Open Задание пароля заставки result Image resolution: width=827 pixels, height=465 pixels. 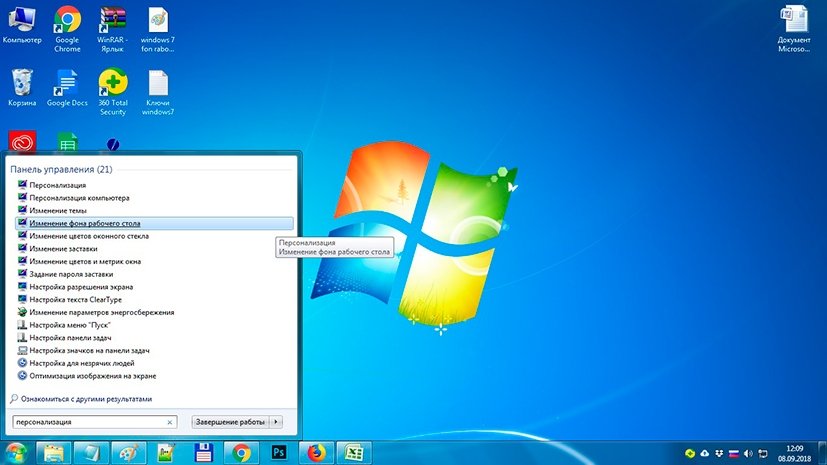[154, 274]
